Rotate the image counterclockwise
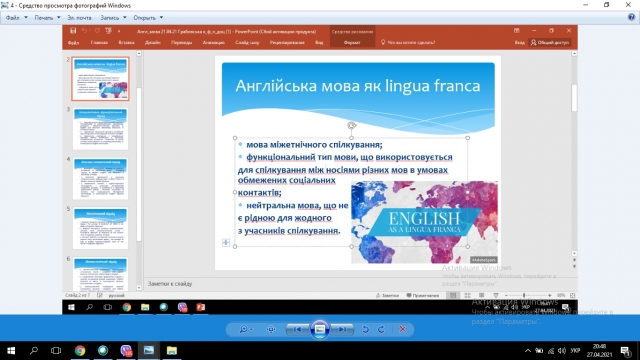 tap(365, 329)
